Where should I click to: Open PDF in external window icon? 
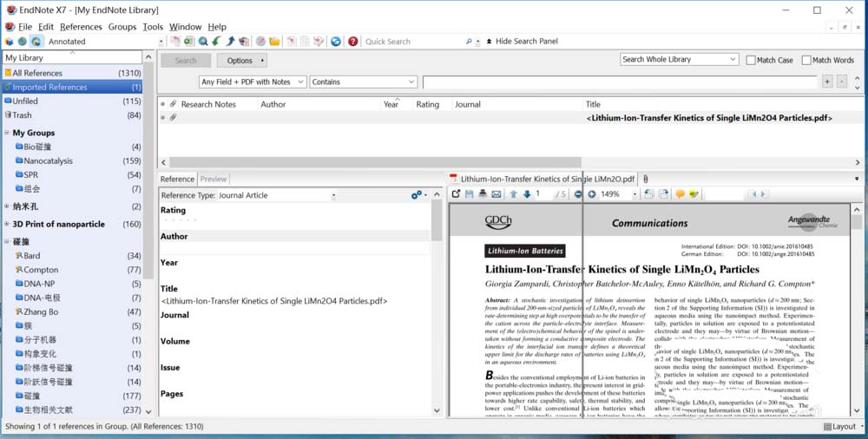tap(457, 194)
